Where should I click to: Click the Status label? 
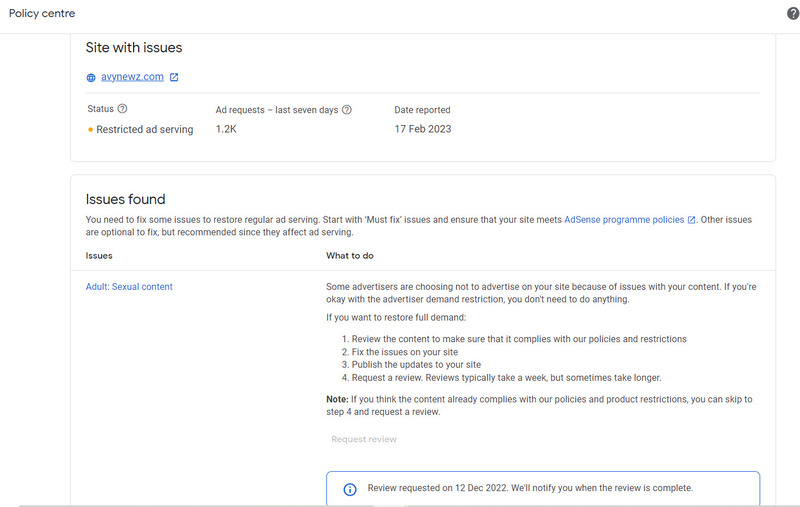pyautogui.click(x=101, y=109)
